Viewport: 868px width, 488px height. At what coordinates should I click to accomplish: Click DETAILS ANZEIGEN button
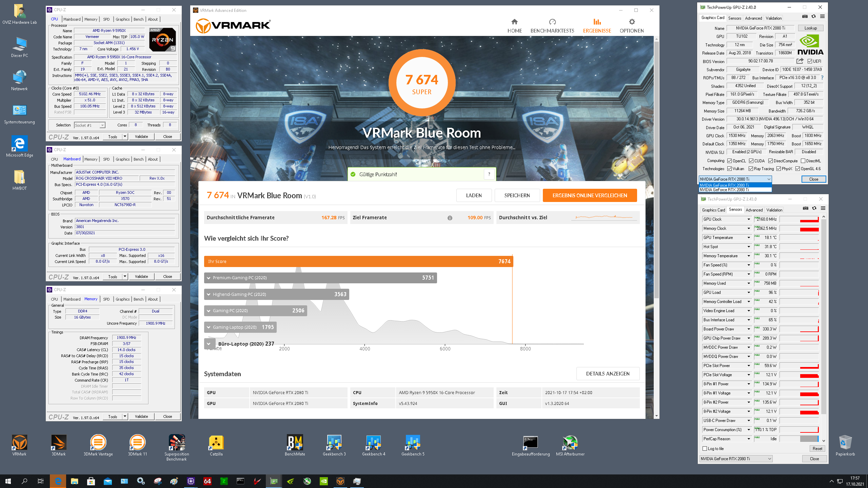(608, 374)
